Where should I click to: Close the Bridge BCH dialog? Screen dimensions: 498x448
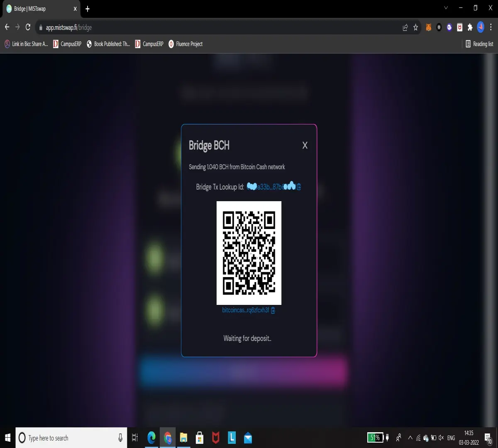[305, 146]
